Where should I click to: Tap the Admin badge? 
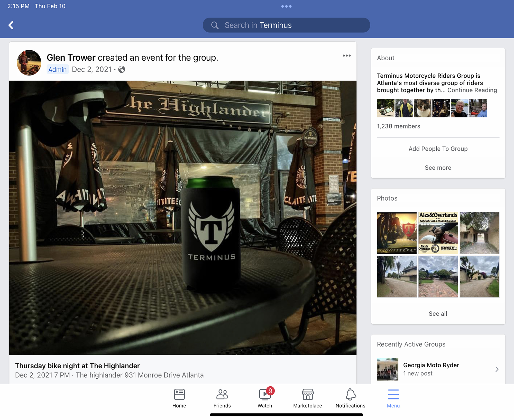coord(58,69)
